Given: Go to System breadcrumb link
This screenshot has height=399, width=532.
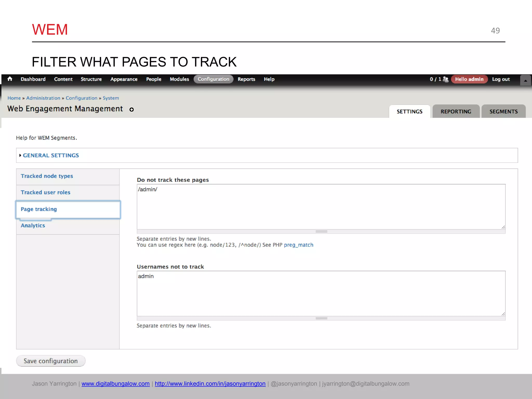Looking at the screenshot, I should point(111,98).
